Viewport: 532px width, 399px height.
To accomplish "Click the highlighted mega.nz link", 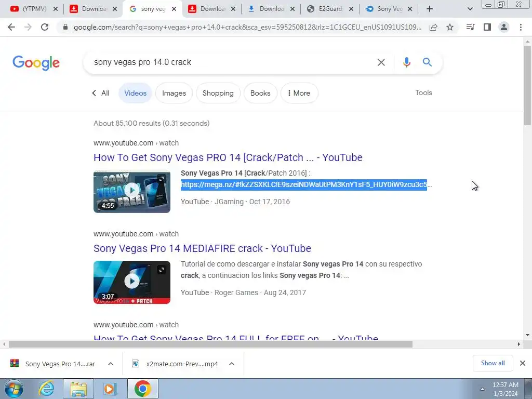I will click(303, 184).
